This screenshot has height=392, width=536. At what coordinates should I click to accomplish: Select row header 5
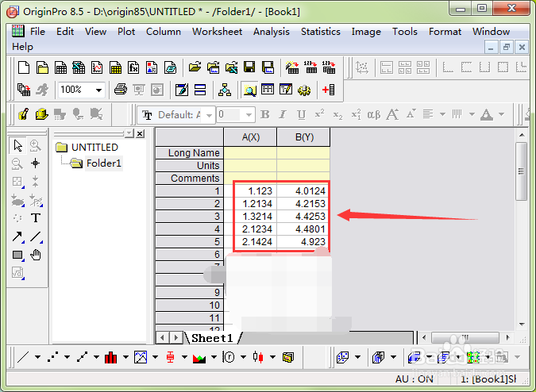(x=190, y=242)
